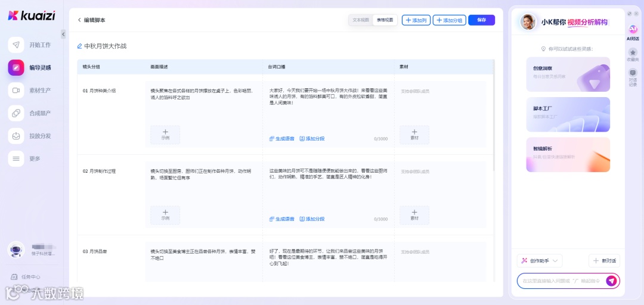The width and height of the screenshot is (644, 305).
Task: Click the 画面描述 column header
Action: [159, 67]
